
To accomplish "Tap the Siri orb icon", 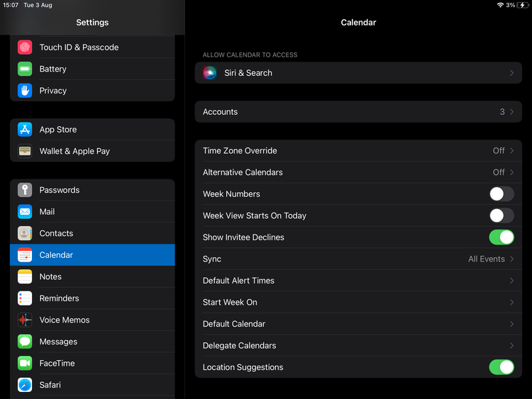I will click(x=210, y=73).
